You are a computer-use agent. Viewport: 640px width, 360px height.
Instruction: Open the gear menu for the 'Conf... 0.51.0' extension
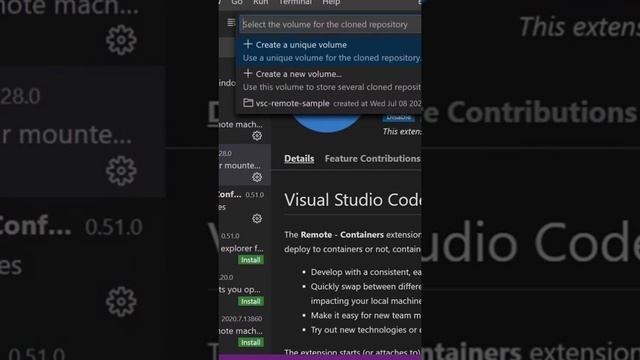pyautogui.click(x=257, y=218)
